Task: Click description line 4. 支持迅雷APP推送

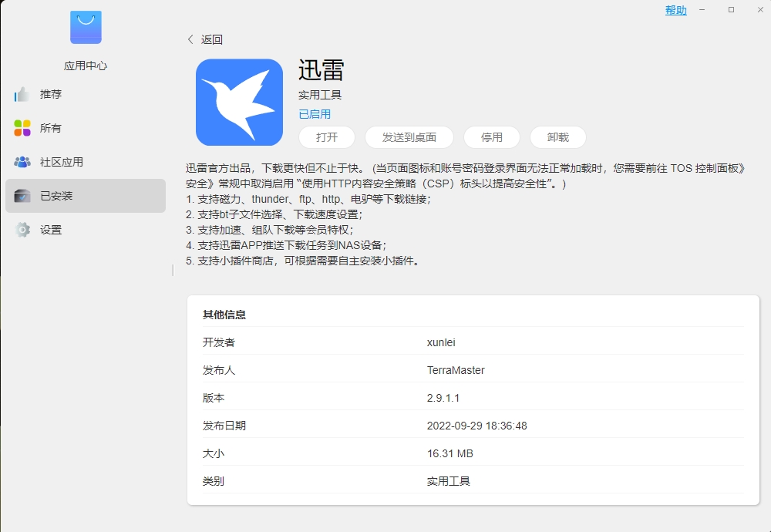Action: pos(286,245)
